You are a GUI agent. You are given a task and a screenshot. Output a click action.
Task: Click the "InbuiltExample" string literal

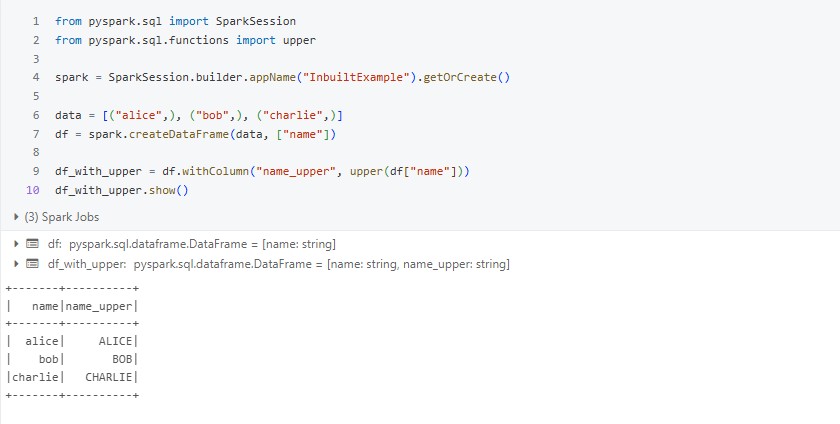(359, 77)
